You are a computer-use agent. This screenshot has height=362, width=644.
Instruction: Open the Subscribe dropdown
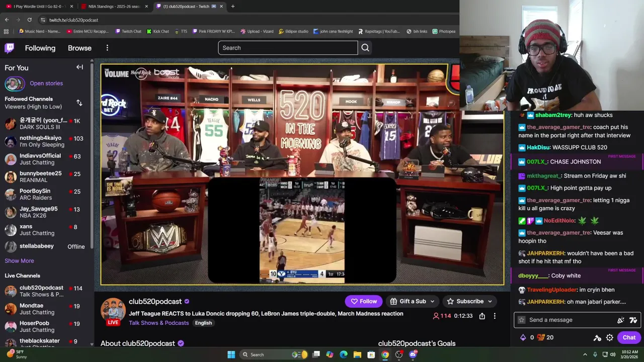point(470,301)
